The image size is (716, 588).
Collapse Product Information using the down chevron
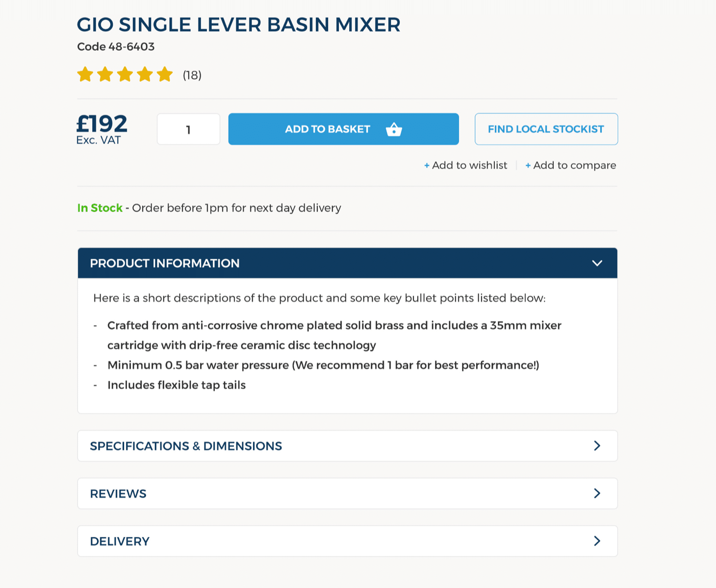(597, 263)
